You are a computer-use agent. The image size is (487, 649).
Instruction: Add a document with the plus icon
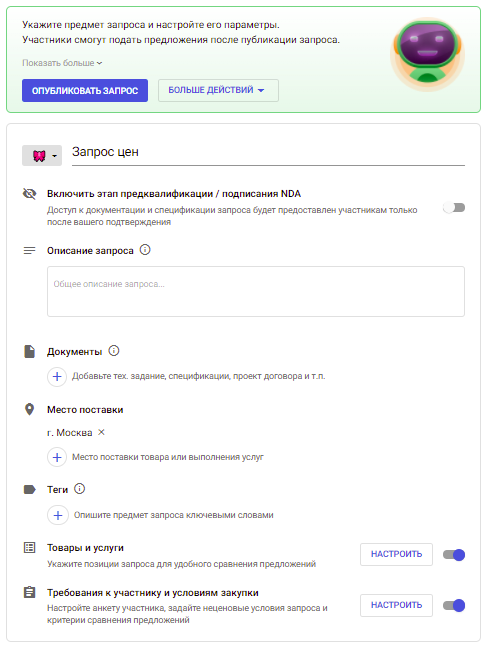point(57,377)
